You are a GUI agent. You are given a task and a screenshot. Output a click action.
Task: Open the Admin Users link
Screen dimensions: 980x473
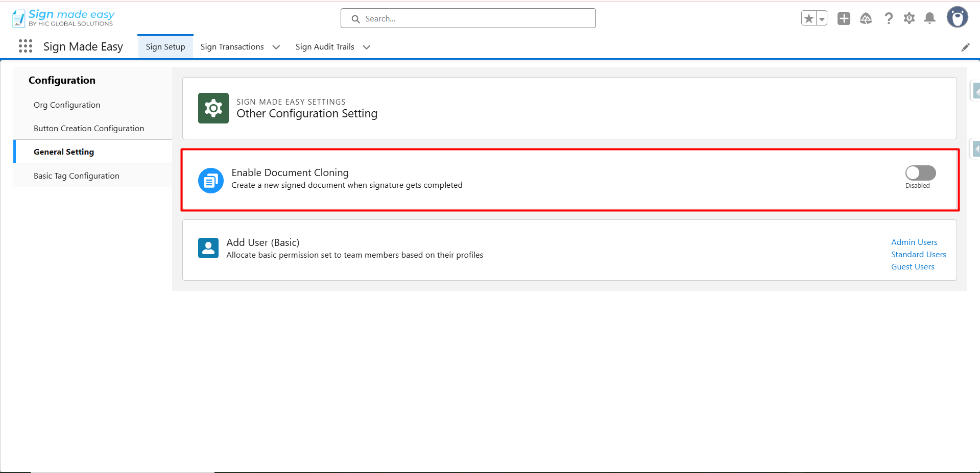click(914, 242)
